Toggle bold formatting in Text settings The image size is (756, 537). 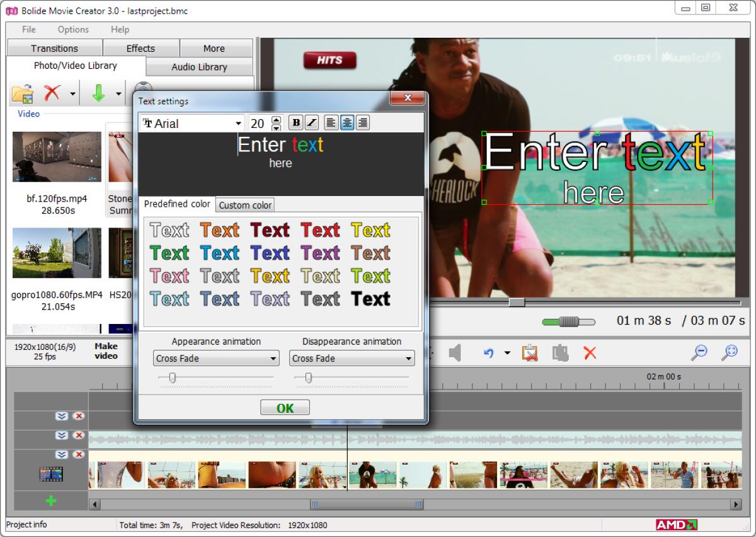(295, 122)
